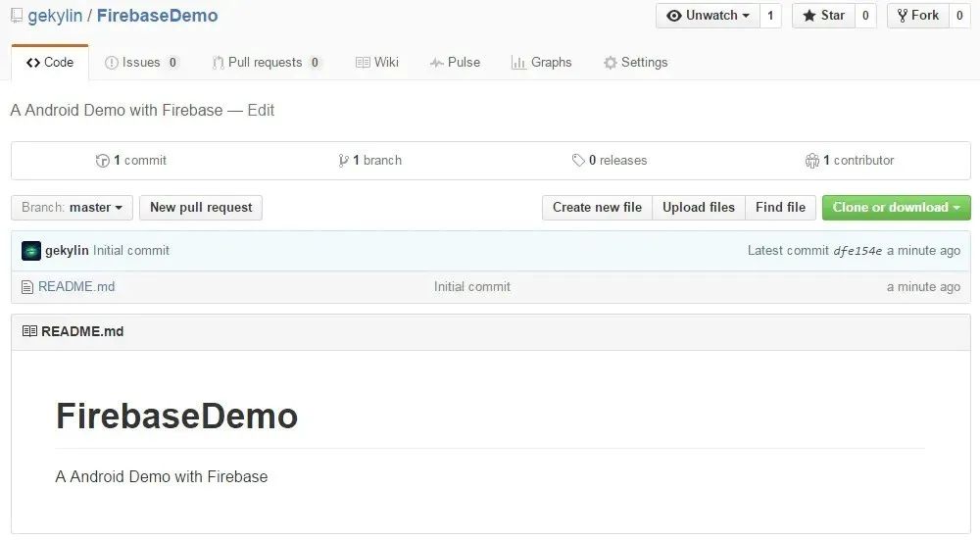The width and height of the screenshot is (980, 540).
Task: Click the contributors people icon
Action: point(811,161)
